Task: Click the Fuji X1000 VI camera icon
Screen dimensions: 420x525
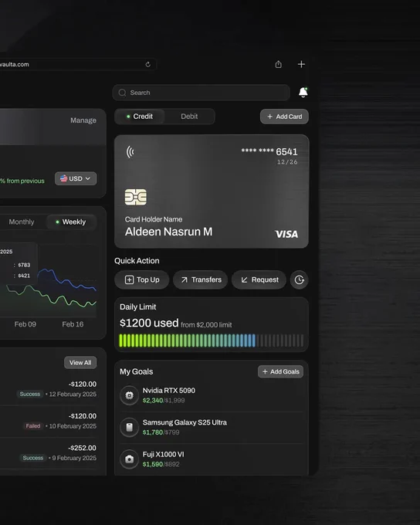Action: click(x=129, y=459)
